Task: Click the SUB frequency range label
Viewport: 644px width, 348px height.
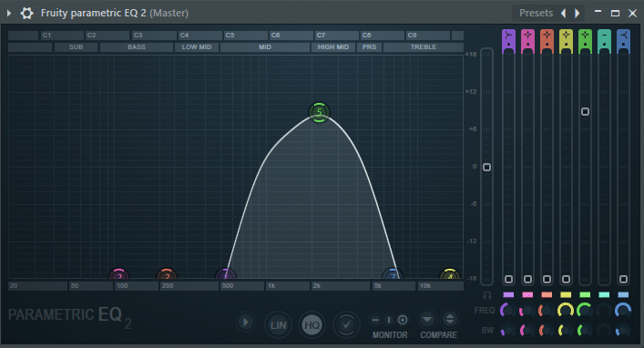Action: (x=76, y=47)
